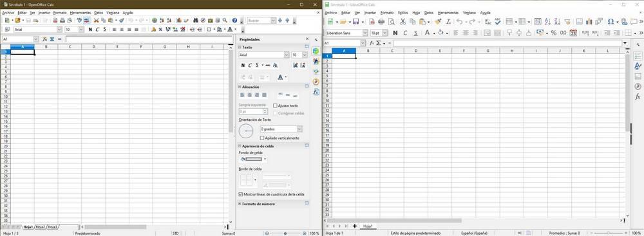The image size is (644, 236).
Task: Click the add sheet plus button in LibreOffice
Action: (355, 226)
